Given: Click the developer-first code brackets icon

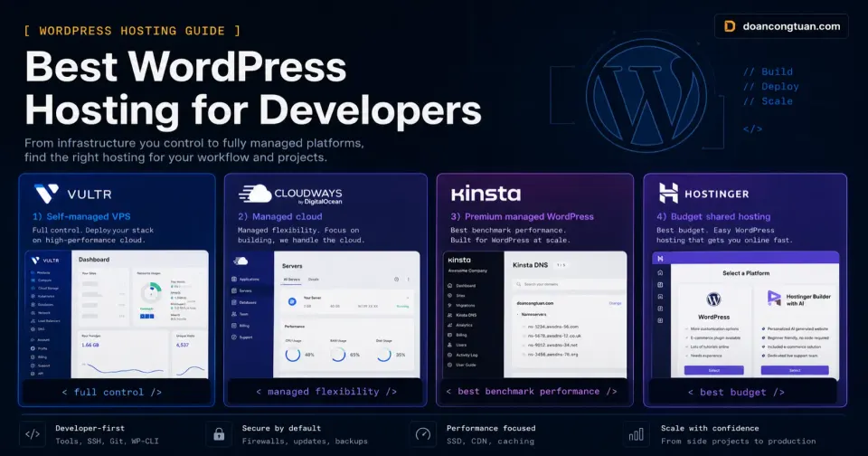Looking at the screenshot, I should point(33,434).
